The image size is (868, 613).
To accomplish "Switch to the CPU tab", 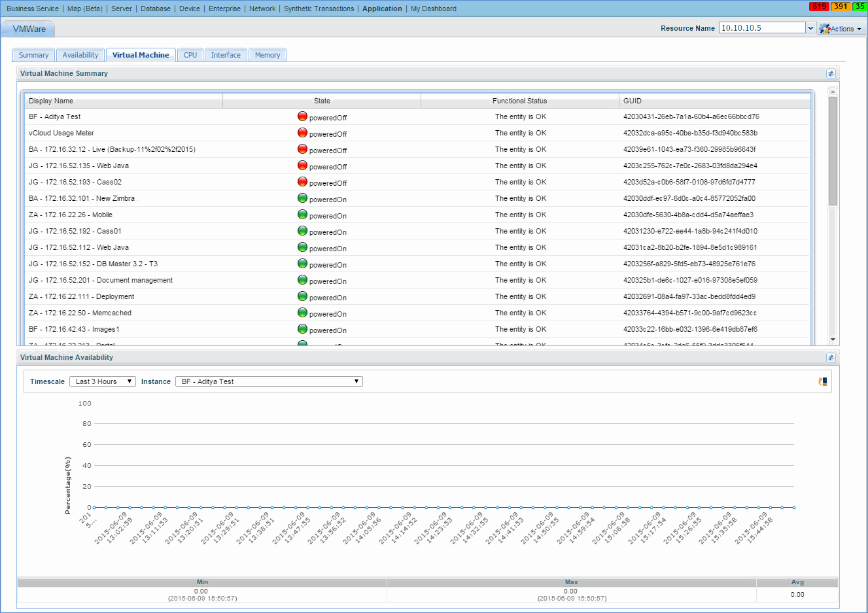I will pyautogui.click(x=190, y=56).
